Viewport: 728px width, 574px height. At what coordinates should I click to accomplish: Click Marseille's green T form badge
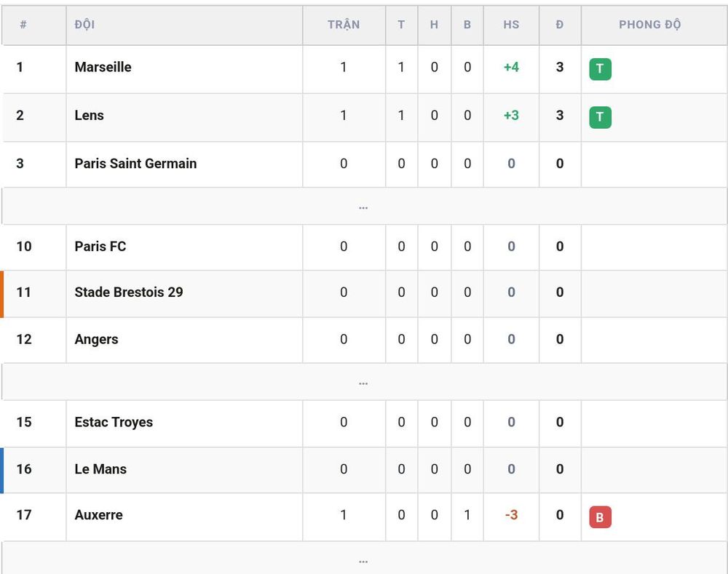tap(600, 69)
